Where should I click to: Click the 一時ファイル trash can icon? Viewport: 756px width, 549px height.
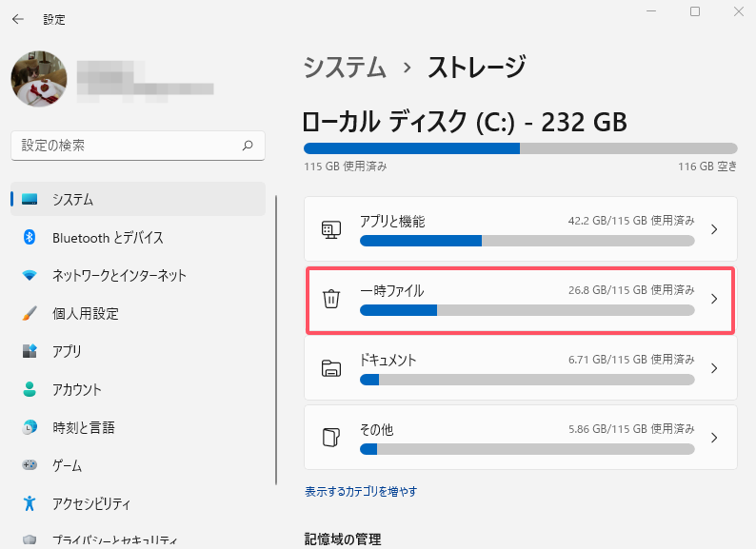[331, 299]
